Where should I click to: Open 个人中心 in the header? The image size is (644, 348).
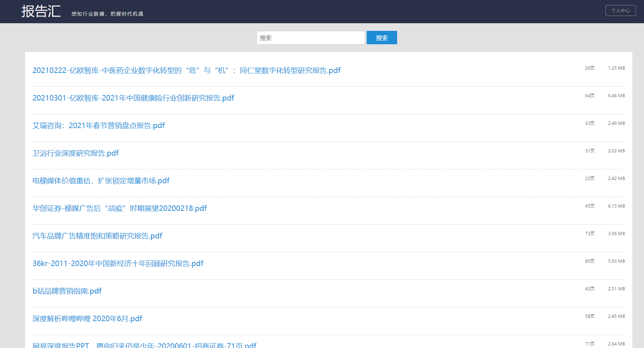(620, 11)
